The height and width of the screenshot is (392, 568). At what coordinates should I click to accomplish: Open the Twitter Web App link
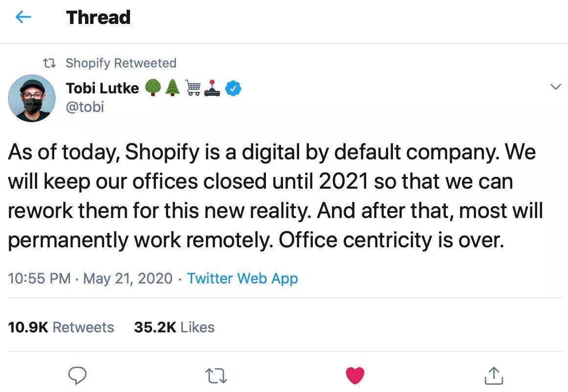click(x=242, y=279)
